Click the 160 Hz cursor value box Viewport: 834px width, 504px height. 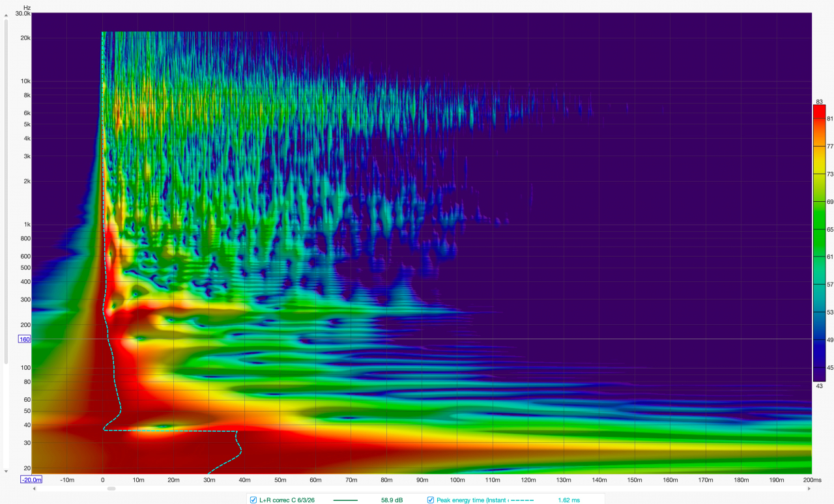click(23, 339)
